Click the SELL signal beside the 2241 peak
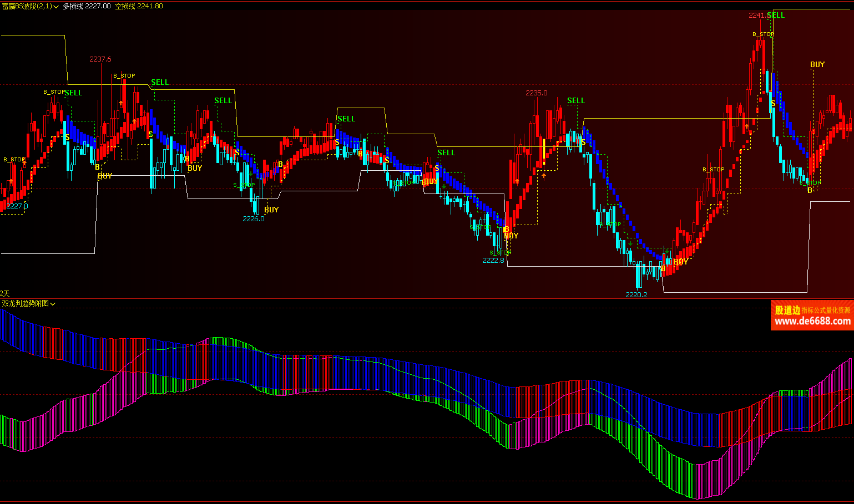This screenshot has height=504, width=854. 776,16
